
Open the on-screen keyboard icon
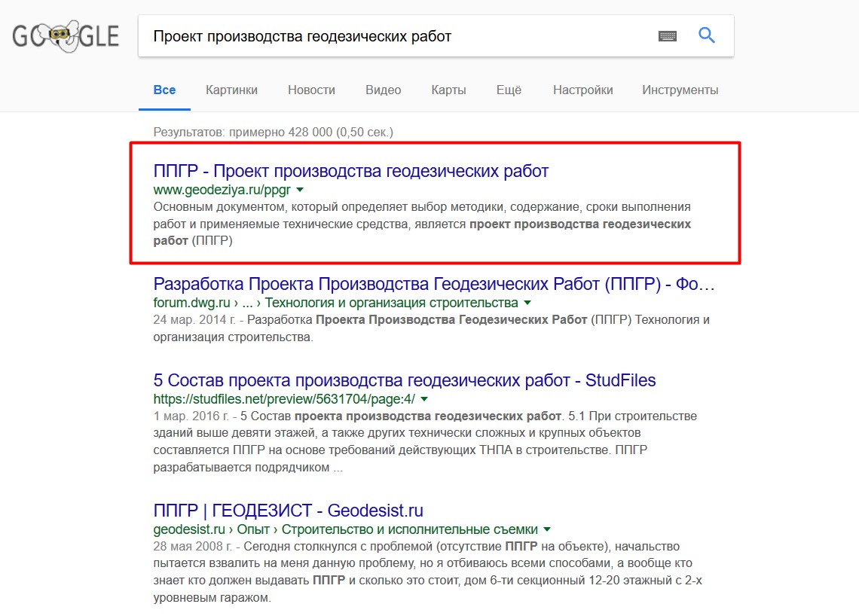[667, 36]
